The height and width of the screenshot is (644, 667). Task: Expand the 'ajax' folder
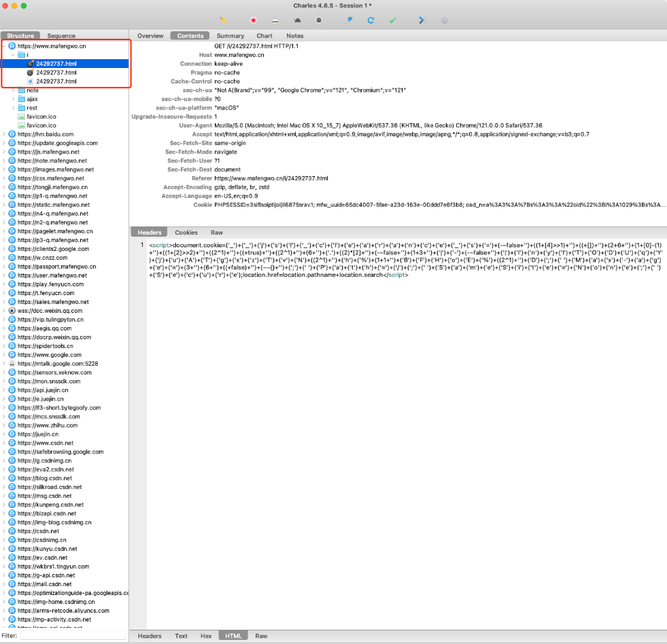tap(13, 99)
